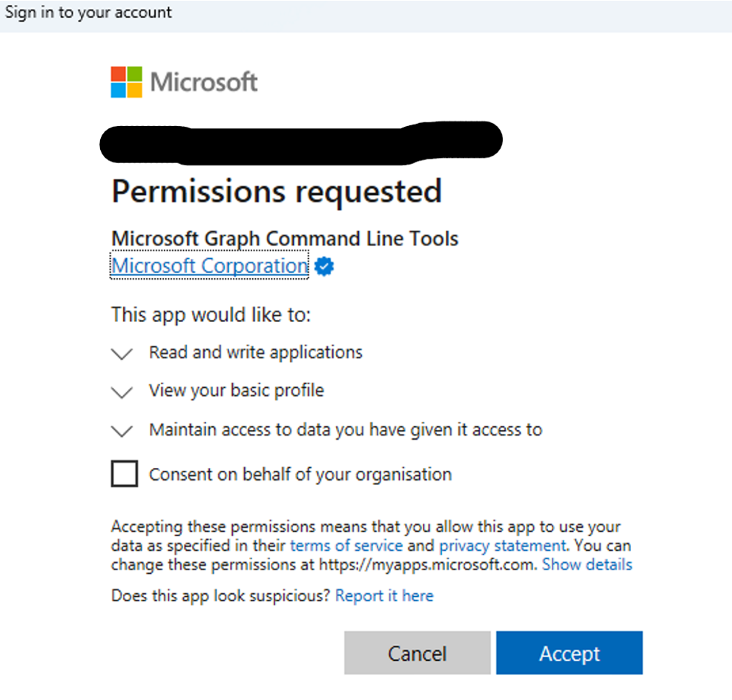
Task: Open the privacy statement link
Action: pyautogui.click(x=502, y=546)
